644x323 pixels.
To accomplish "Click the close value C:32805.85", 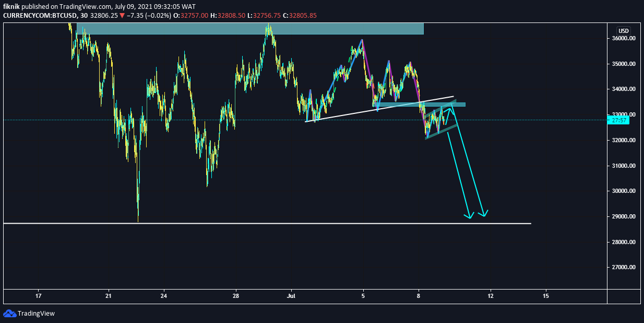I will tap(300, 16).
